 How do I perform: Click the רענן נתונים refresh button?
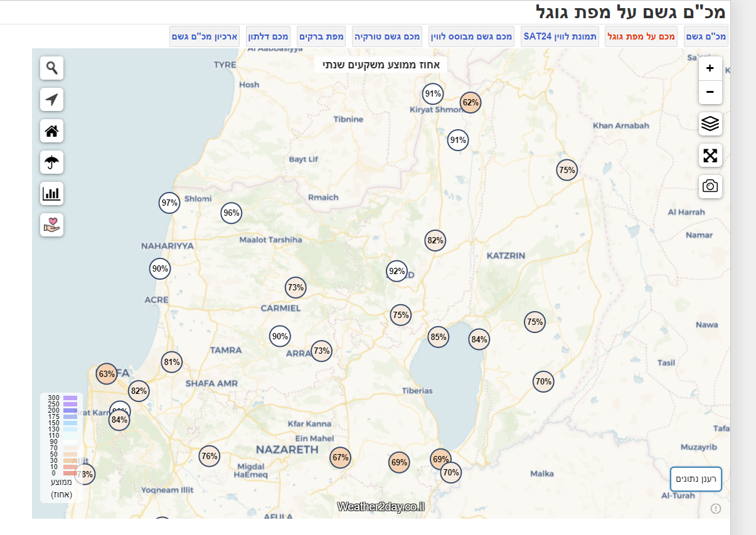(x=696, y=479)
